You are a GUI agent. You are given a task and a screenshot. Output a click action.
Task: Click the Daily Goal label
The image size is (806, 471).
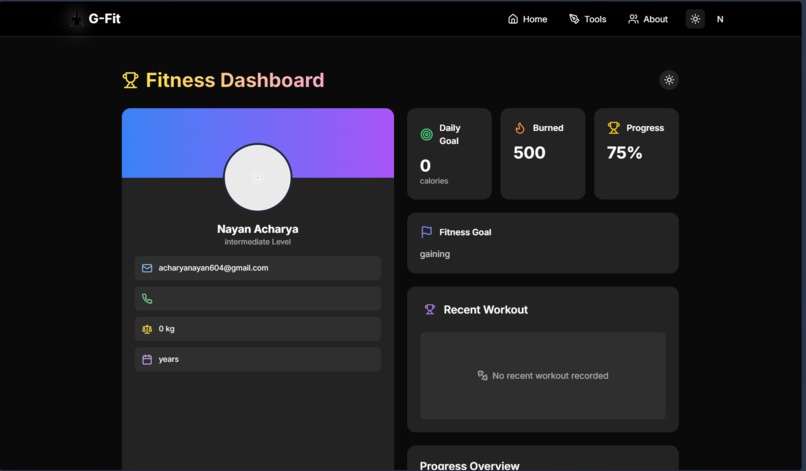[x=450, y=134]
